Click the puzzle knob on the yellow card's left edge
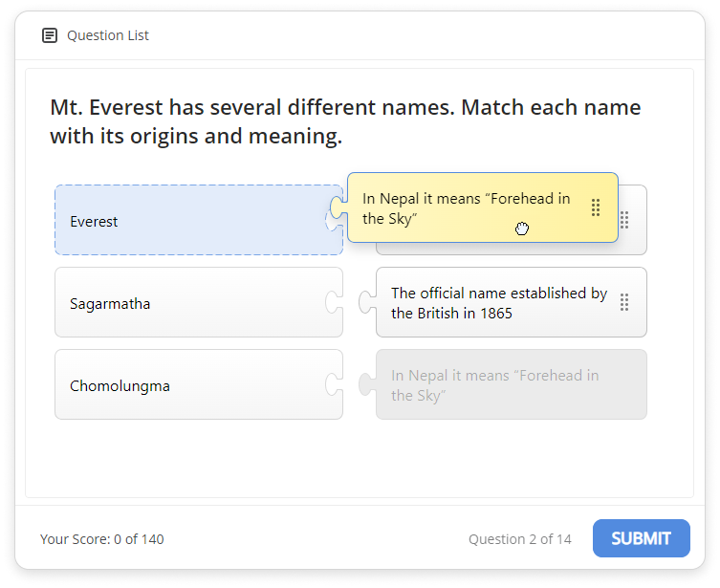Viewport: 720px width, 588px height. coord(337,207)
